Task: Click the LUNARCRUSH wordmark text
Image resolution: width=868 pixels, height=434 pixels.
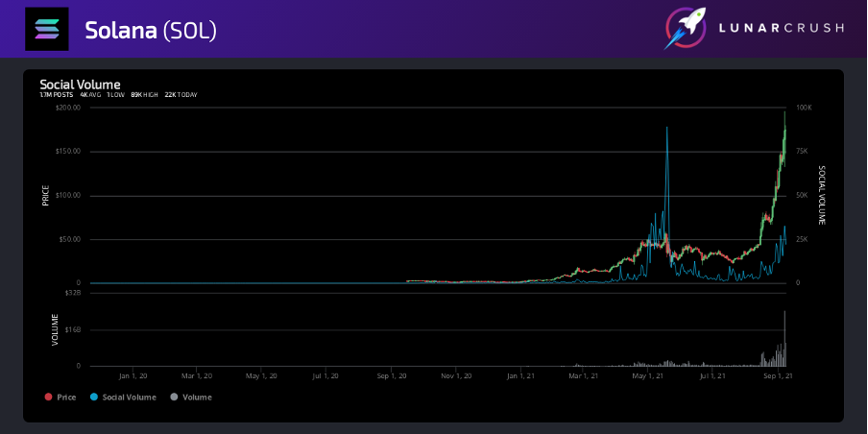Action: pos(781,28)
